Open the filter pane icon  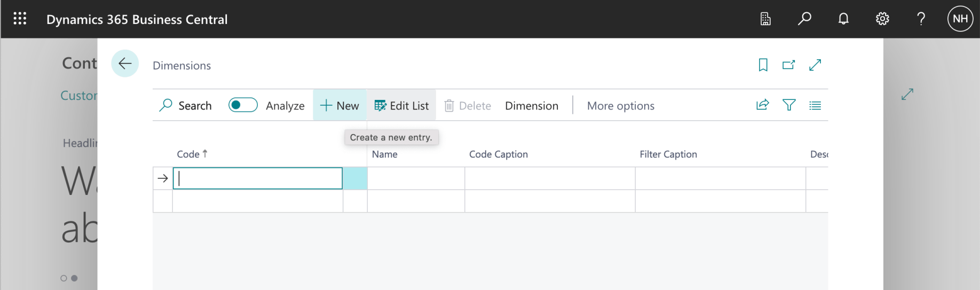tap(789, 105)
